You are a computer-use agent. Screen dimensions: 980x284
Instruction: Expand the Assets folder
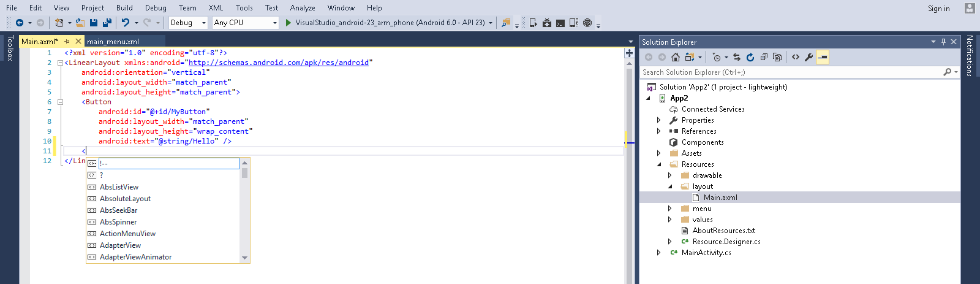pos(659,153)
